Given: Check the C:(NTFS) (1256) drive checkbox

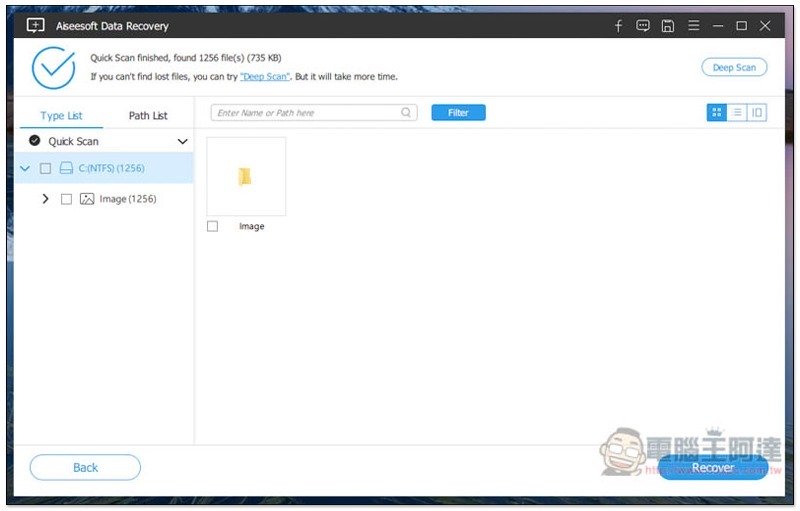Looking at the screenshot, I should point(45,168).
